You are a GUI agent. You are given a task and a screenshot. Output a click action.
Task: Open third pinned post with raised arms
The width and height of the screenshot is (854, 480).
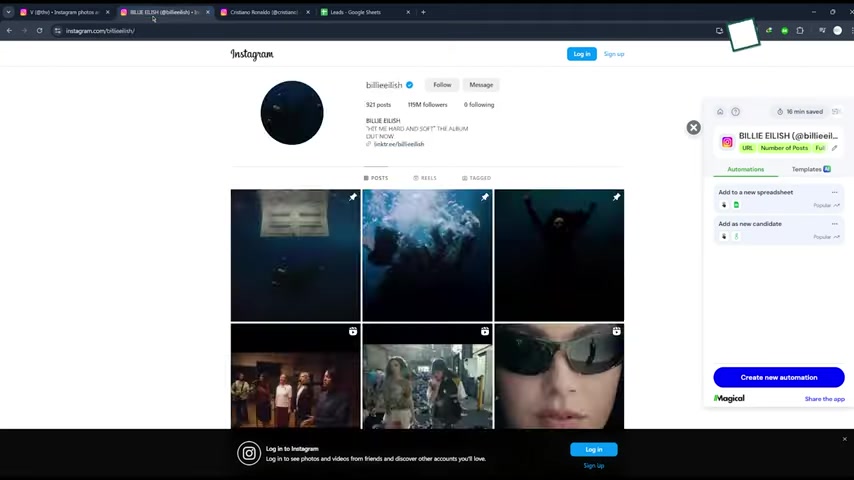(x=559, y=255)
